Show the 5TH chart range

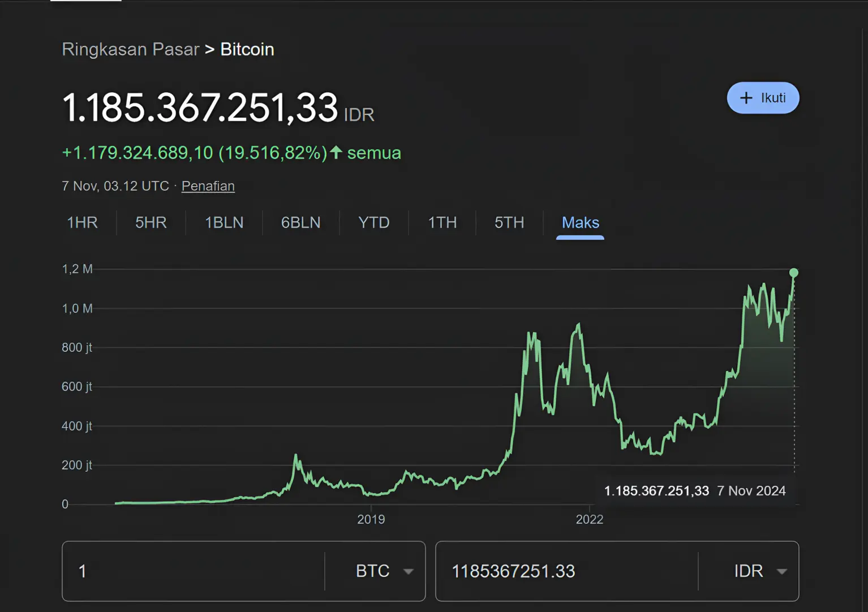coord(509,223)
